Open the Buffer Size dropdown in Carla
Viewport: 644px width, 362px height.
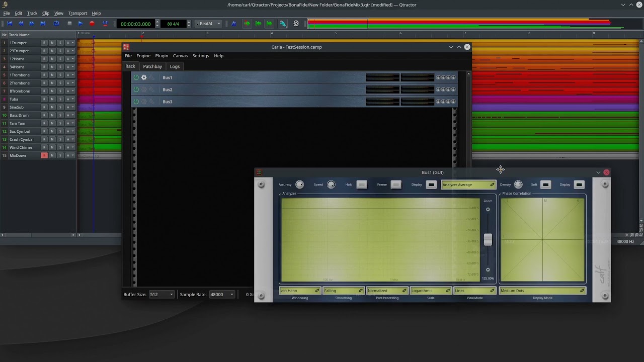[162, 294]
